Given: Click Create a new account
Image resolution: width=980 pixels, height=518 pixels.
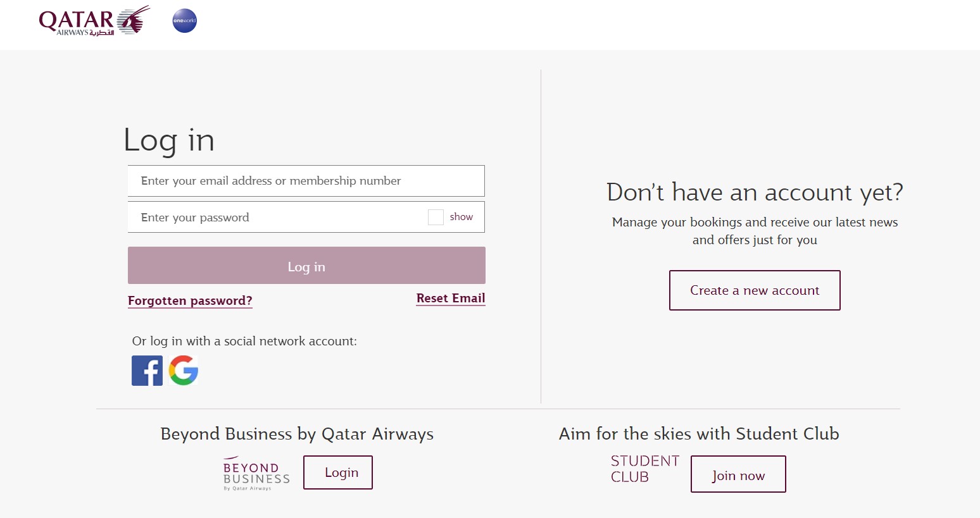Looking at the screenshot, I should (755, 290).
